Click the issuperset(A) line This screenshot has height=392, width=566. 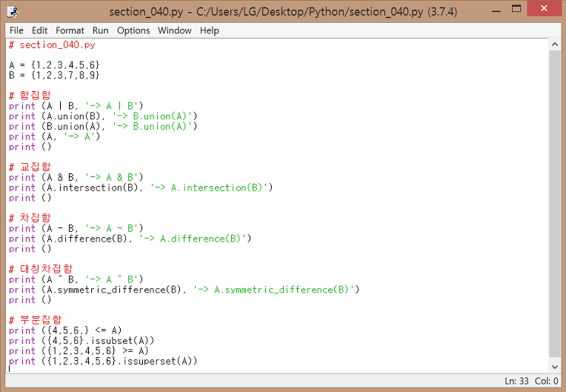click(103, 361)
